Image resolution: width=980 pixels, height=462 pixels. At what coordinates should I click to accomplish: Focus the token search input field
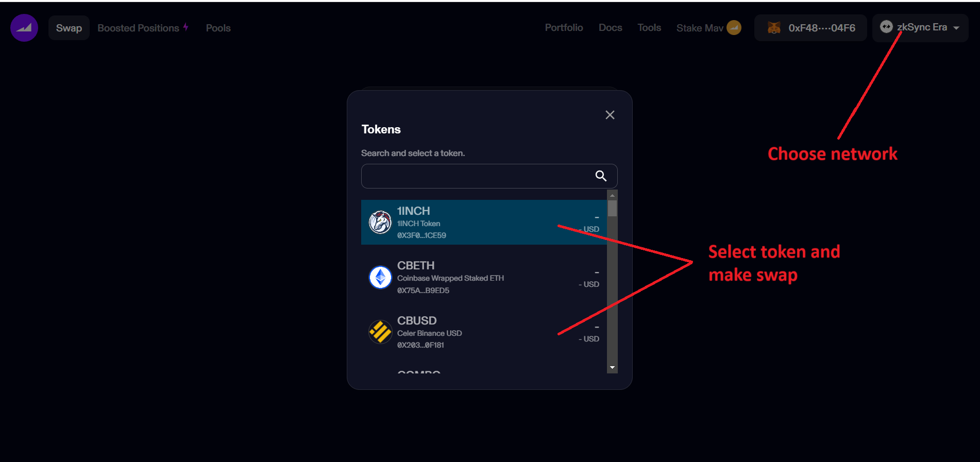489,176
